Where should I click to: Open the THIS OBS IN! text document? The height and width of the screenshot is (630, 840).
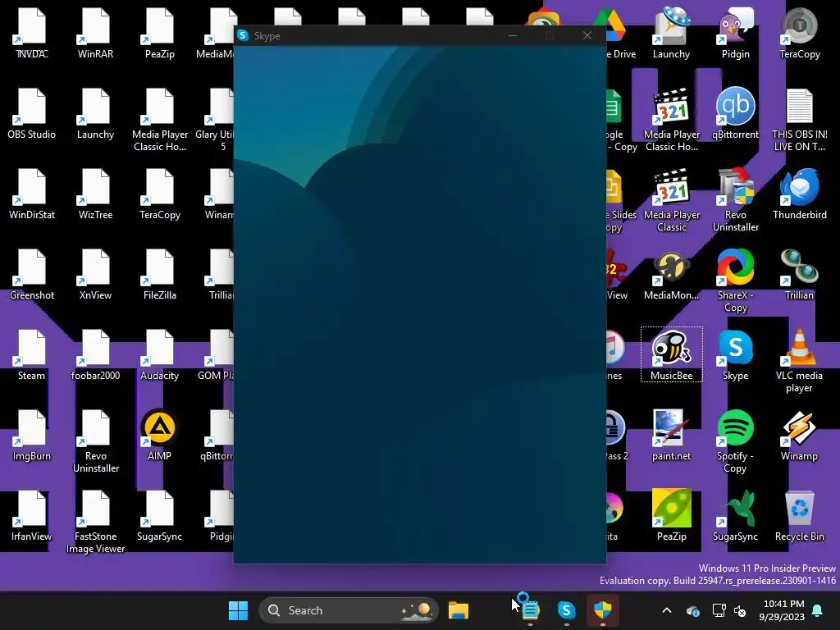[x=799, y=119]
